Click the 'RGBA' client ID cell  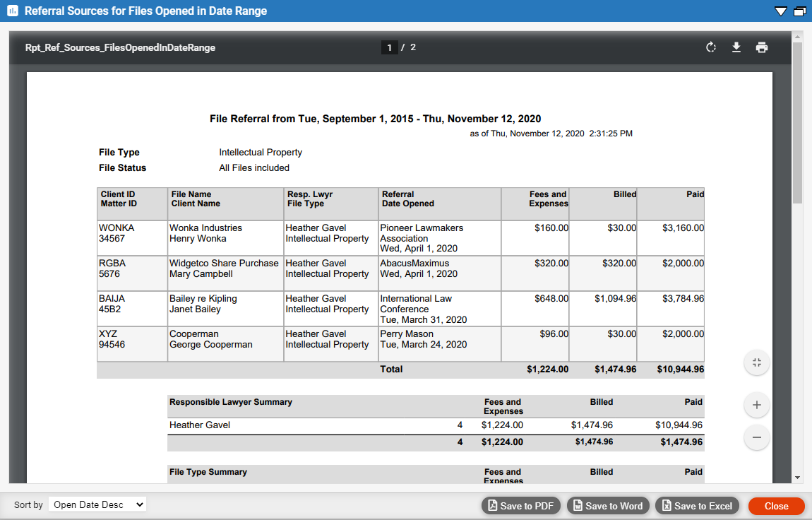click(x=112, y=263)
